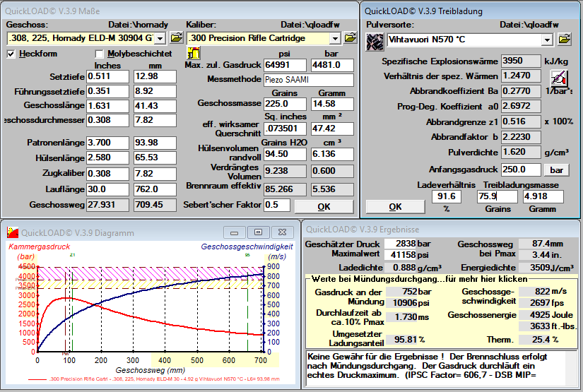
Task: Enable the Molybeschichtet checkbox
Action: coord(100,54)
